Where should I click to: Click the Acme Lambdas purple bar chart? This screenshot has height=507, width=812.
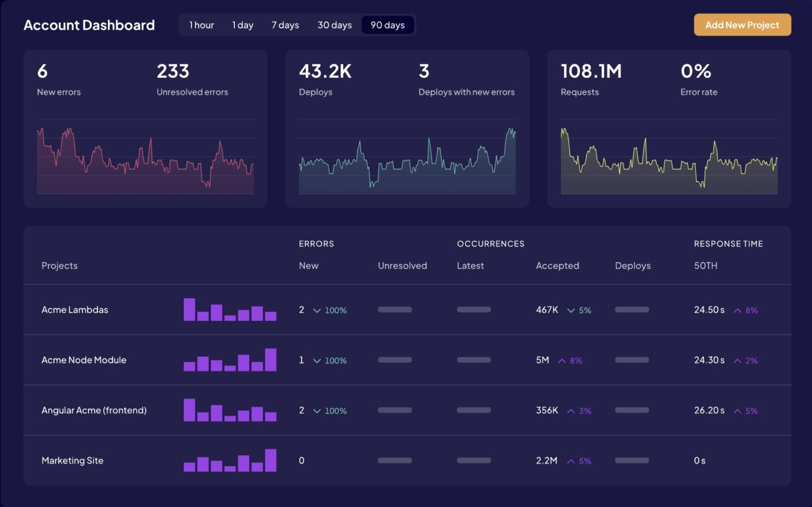230,310
